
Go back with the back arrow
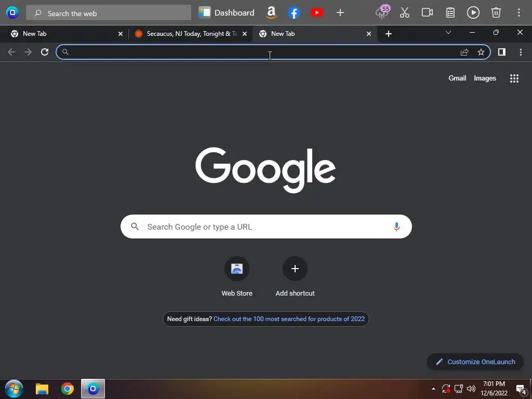click(11, 52)
